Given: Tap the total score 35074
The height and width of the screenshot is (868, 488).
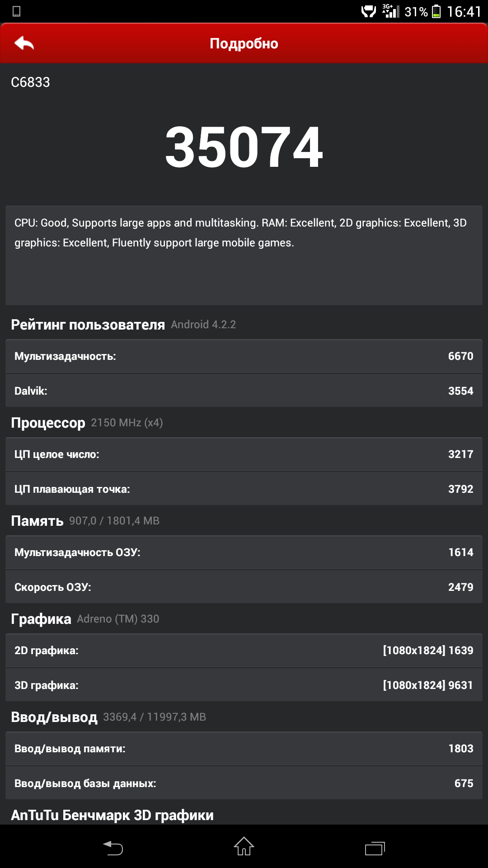Looking at the screenshot, I should tap(244, 147).
